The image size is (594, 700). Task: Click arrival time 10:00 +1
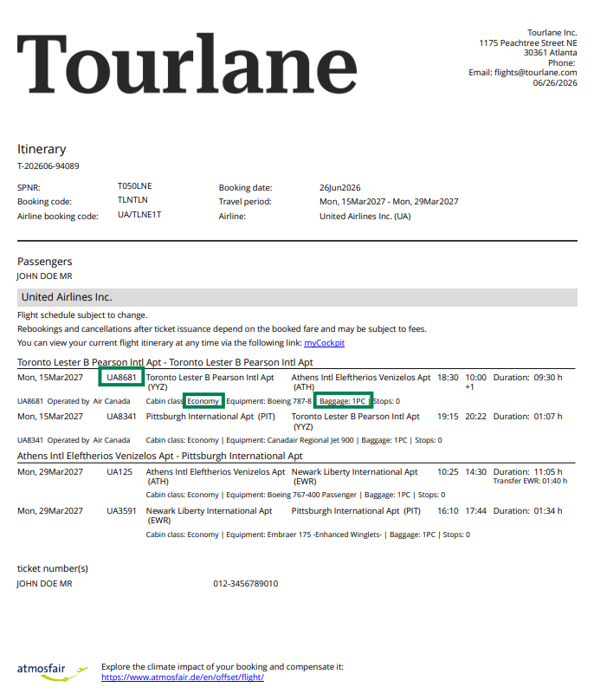point(475,382)
